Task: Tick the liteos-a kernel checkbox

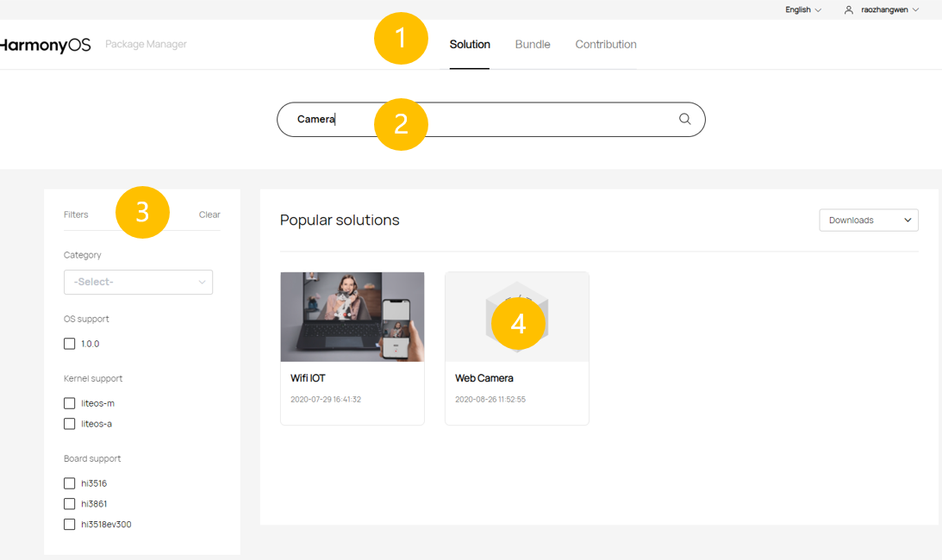Action: 70,424
